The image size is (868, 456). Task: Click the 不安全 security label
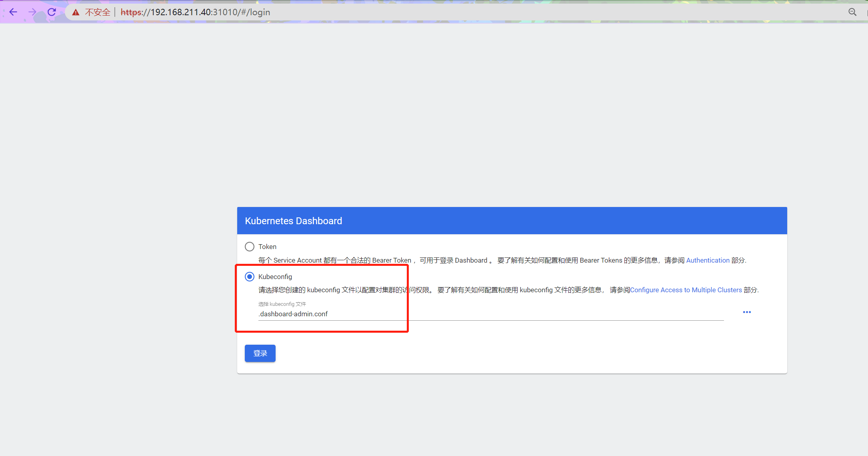pos(97,12)
